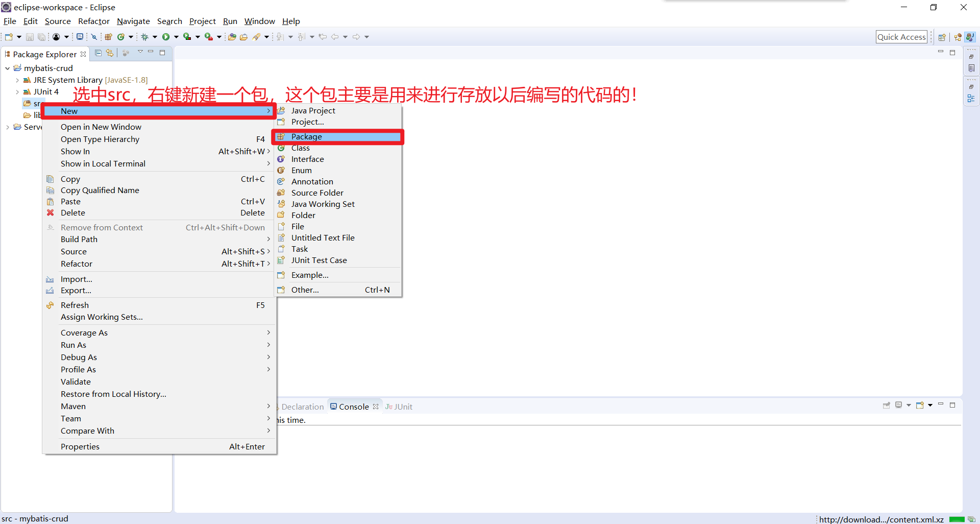This screenshot has height=524, width=980.
Task: Click Build Path in context menu
Action: pyautogui.click(x=159, y=239)
